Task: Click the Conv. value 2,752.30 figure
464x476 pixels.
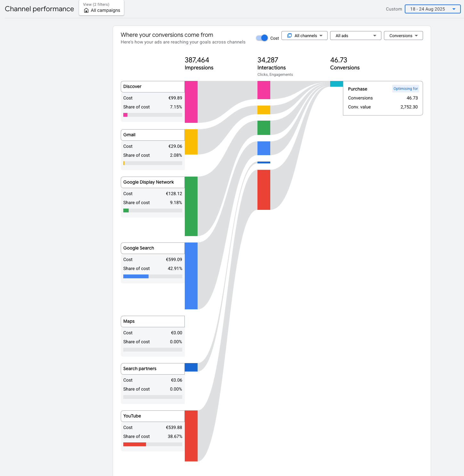Action: [409, 107]
